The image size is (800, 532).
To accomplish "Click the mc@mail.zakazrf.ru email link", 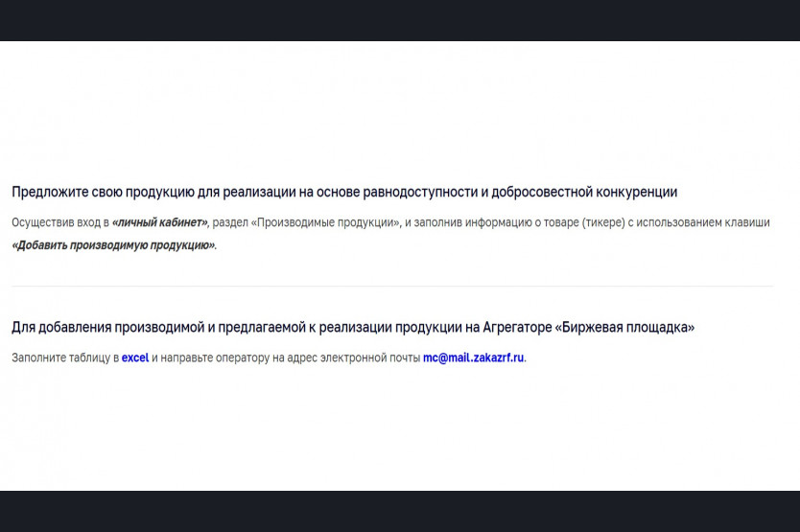I will [x=474, y=358].
